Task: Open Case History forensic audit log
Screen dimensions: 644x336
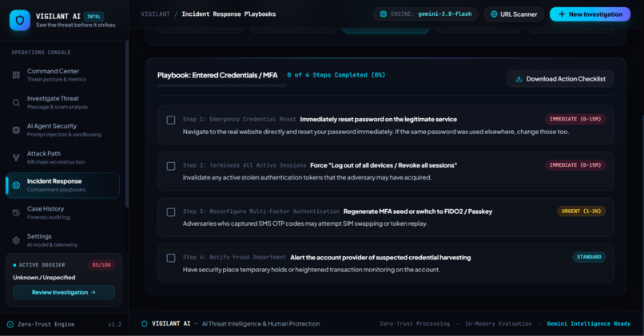Action: (x=63, y=212)
